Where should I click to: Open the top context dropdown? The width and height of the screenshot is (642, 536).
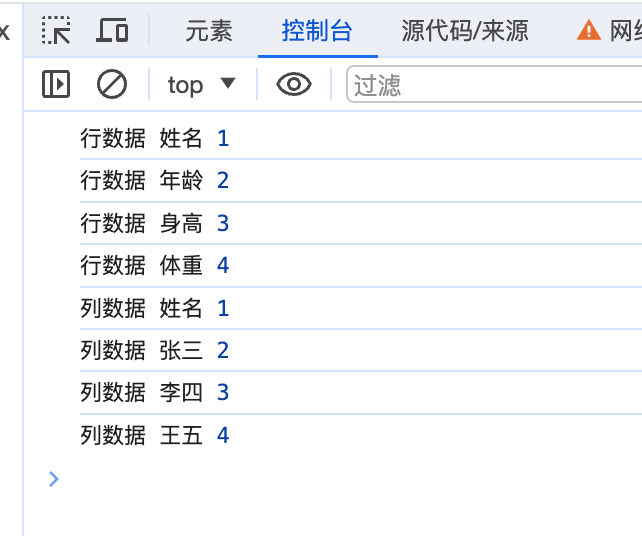[201, 85]
